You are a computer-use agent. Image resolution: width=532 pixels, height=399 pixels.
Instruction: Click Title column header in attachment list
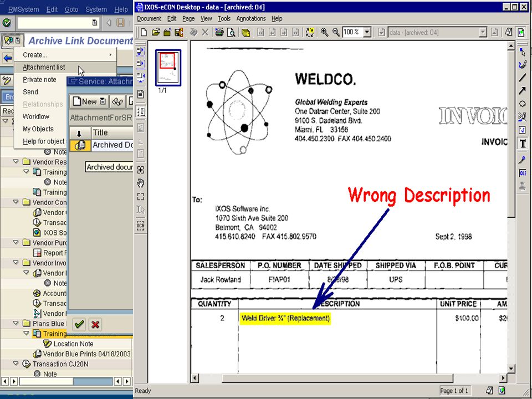(x=112, y=132)
